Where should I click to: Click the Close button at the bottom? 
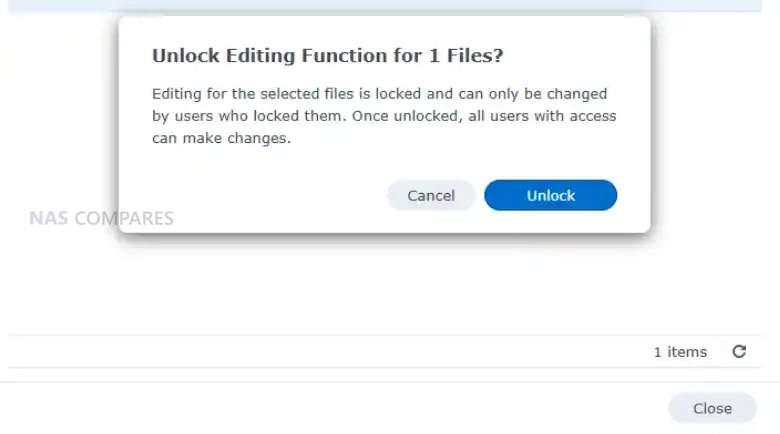pyautogui.click(x=712, y=408)
